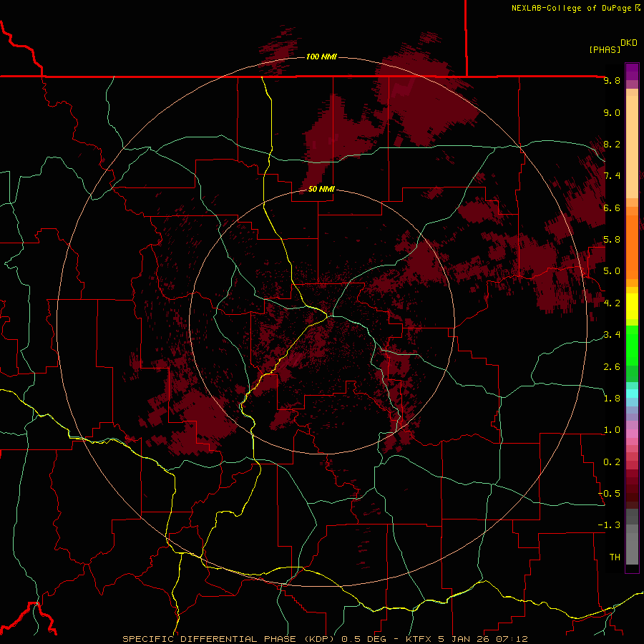Click the NEXLAB-College of DuPage credit text

tap(571, 8)
